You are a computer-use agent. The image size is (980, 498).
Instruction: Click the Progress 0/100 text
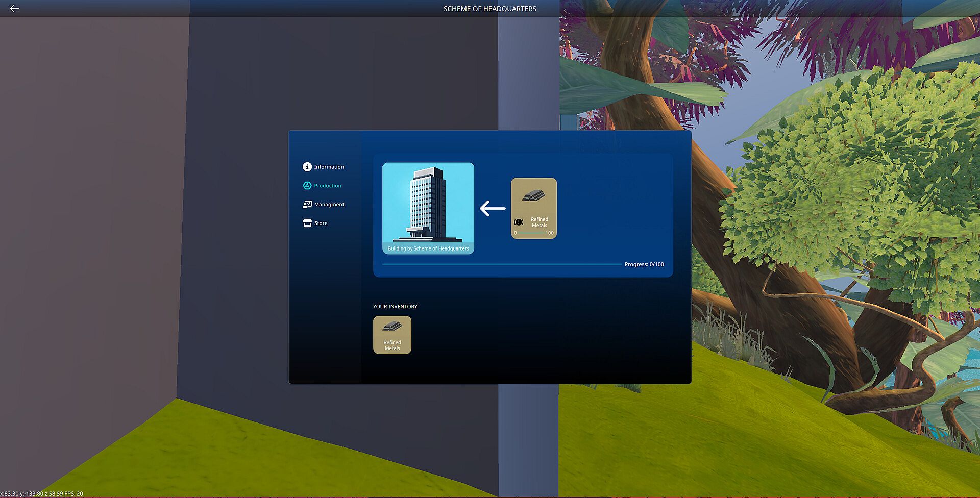click(x=644, y=264)
